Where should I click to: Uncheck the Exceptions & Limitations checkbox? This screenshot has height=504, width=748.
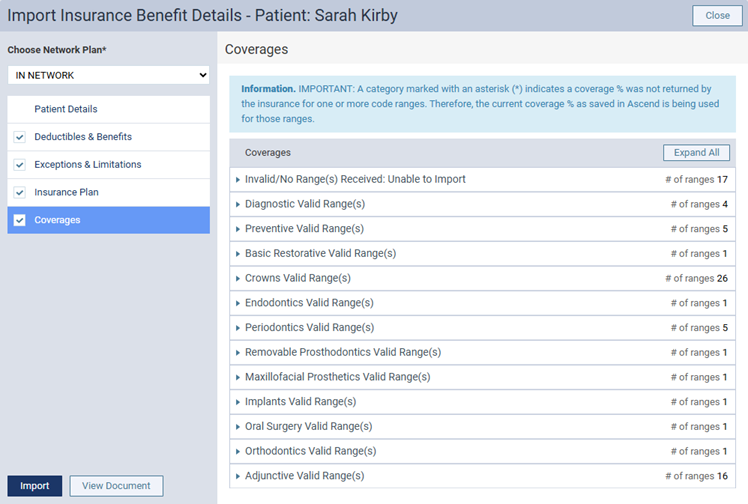(x=20, y=165)
